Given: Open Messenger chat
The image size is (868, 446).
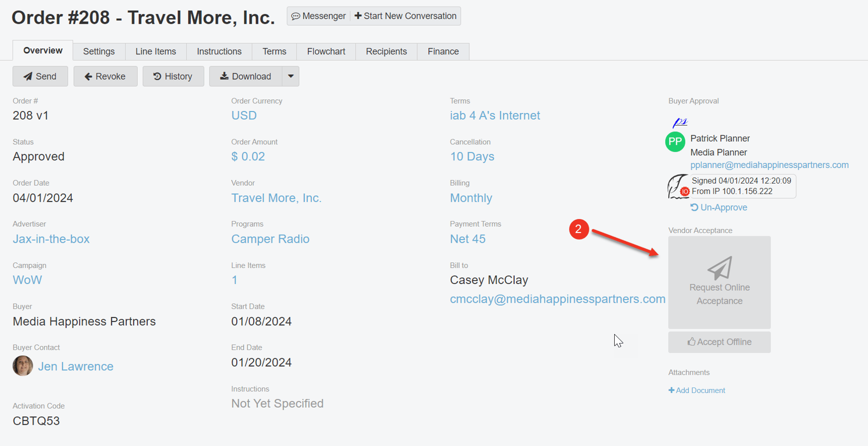Looking at the screenshot, I should (x=319, y=16).
